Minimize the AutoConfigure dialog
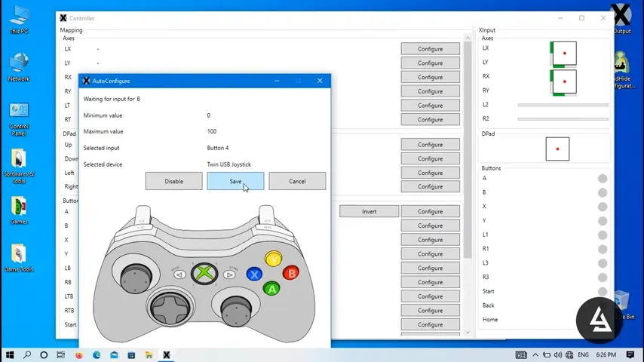This screenshot has height=362, width=644. pyautogui.click(x=277, y=81)
